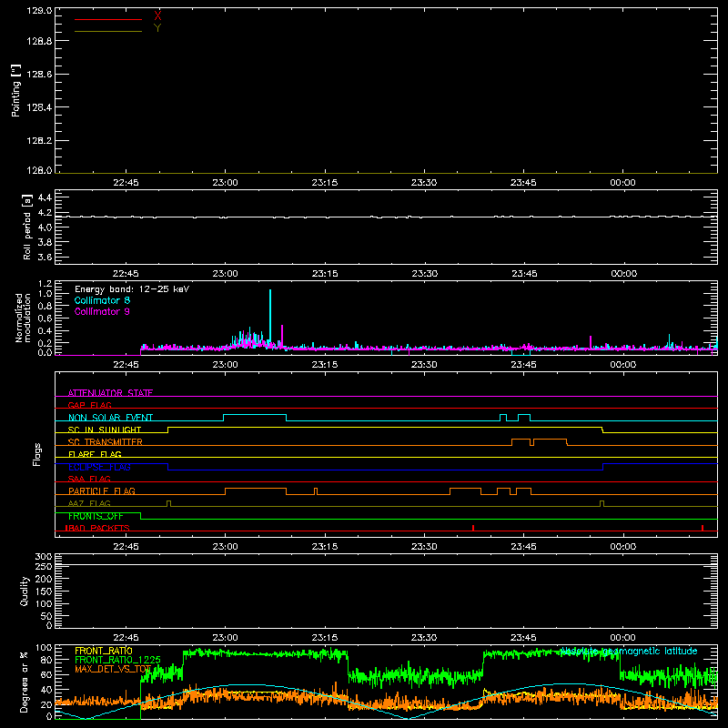Viewport: 728px width, 728px height.
Task: Click the 'Normalized modulation' axis label
Action: pos(24,318)
